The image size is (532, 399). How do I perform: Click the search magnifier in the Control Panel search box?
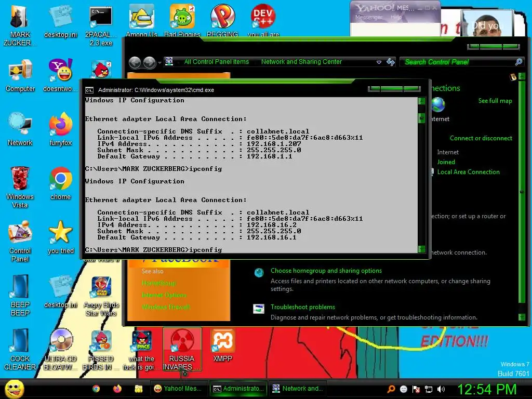[518, 62]
